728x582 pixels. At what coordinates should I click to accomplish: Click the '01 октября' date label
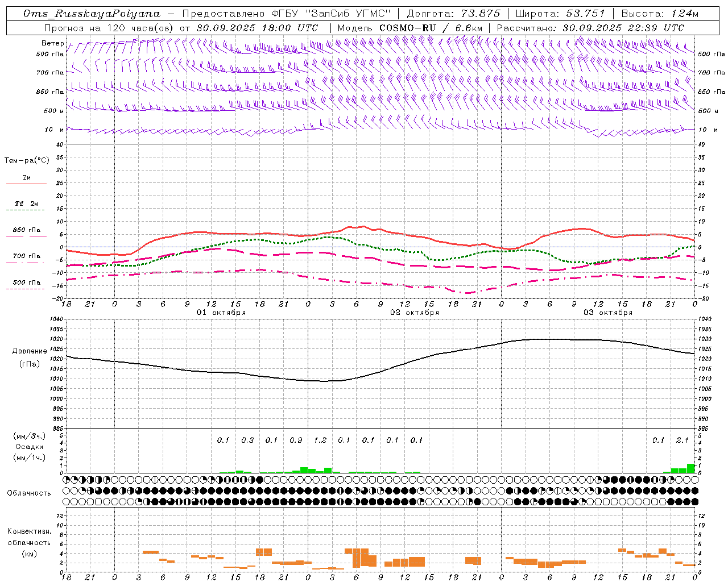(221, 312)
